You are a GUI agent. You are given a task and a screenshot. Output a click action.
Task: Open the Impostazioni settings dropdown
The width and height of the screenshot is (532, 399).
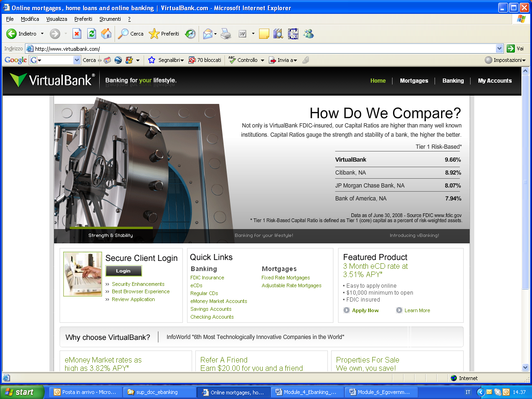pos(505,60)
